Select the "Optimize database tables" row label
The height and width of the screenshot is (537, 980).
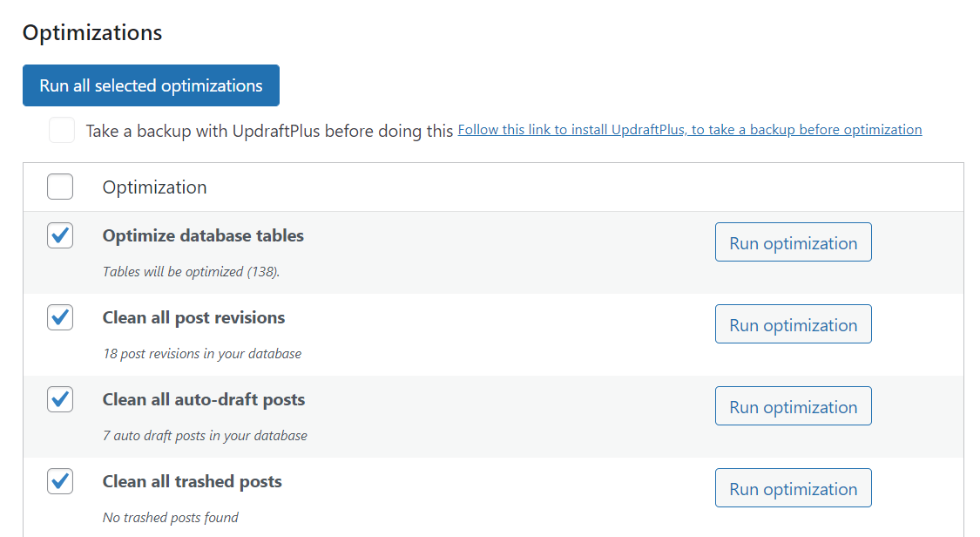pos(203,235)
